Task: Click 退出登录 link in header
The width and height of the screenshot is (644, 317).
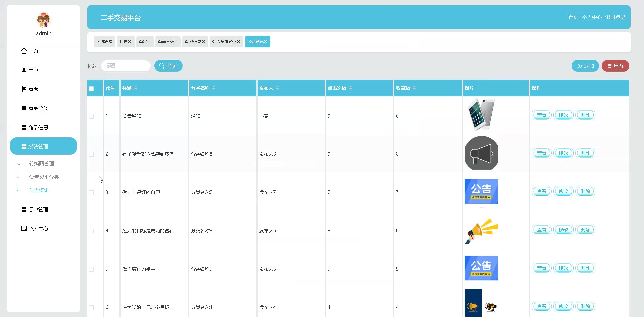Action: point(615,17)
